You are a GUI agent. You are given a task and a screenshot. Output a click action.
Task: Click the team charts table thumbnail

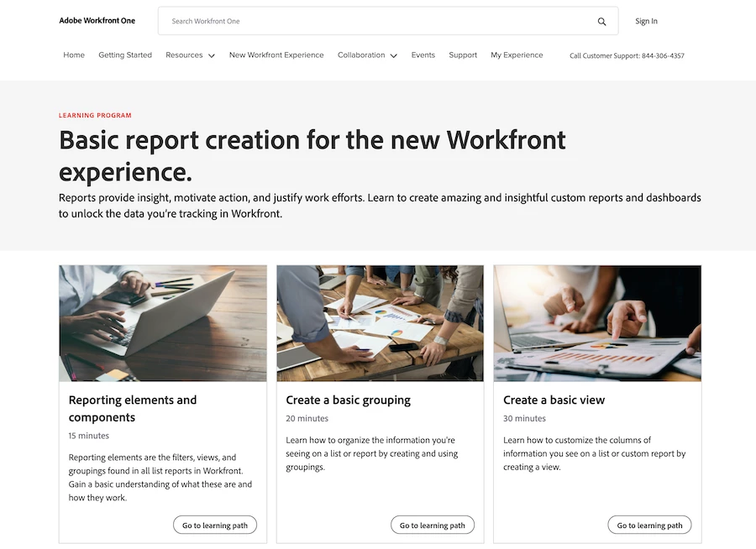point(380,323)
